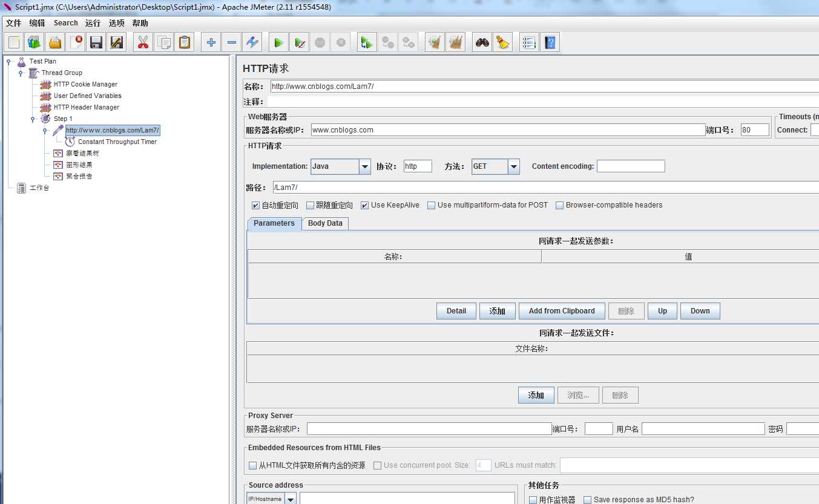Click 添加 under files to send
819x504 pixels.
(x=536, y=396)
